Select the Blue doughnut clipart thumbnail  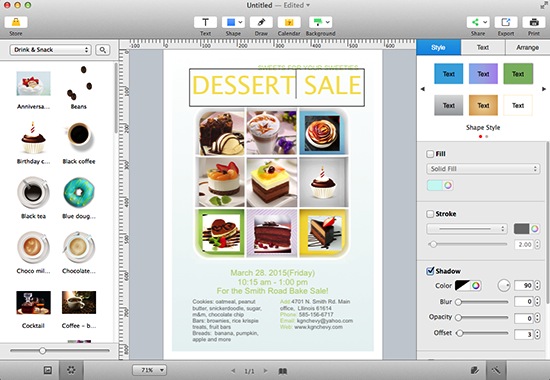(x=79, y=193)
